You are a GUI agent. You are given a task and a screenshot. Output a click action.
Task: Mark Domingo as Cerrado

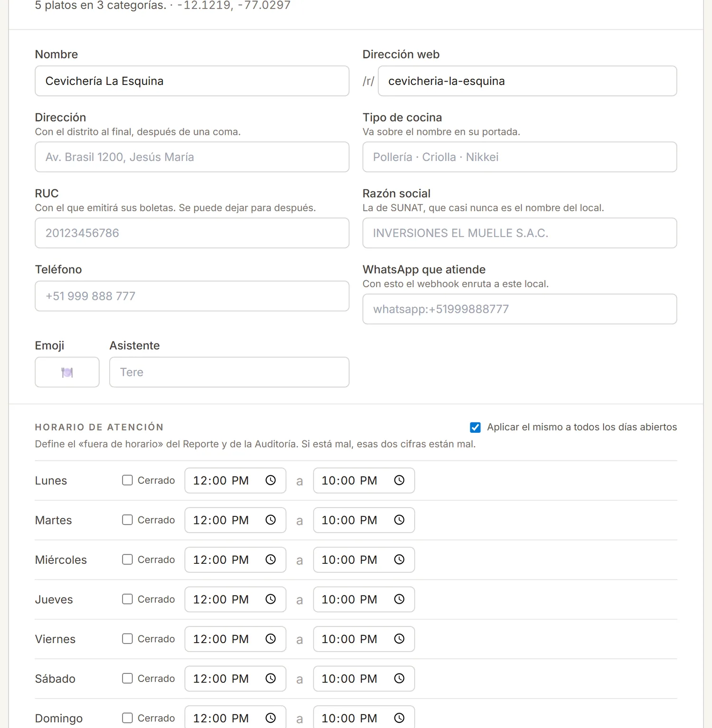pos(127,718)
